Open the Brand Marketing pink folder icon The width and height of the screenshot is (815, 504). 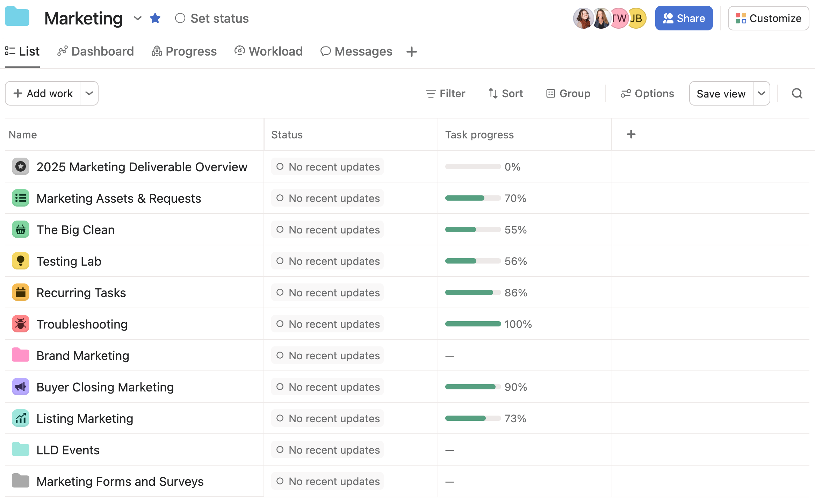tap(21, 355)
